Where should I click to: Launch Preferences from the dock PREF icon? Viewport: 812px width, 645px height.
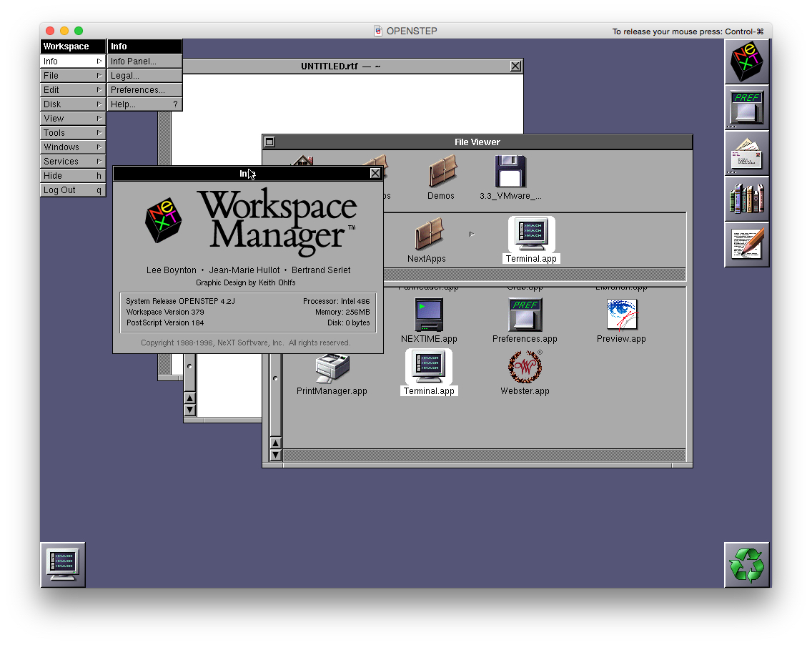tap(747, 107)
